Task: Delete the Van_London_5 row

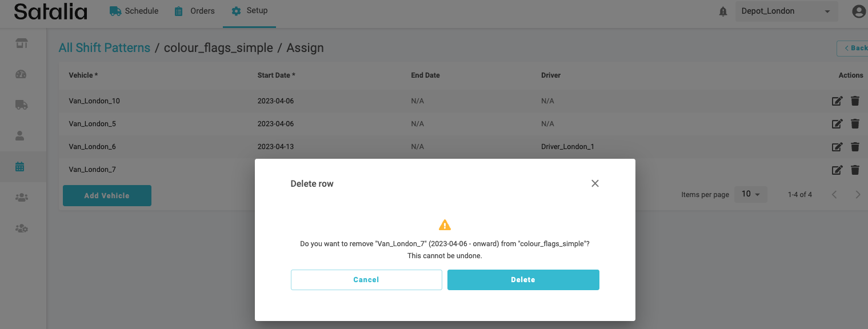Action: [855, 124]
